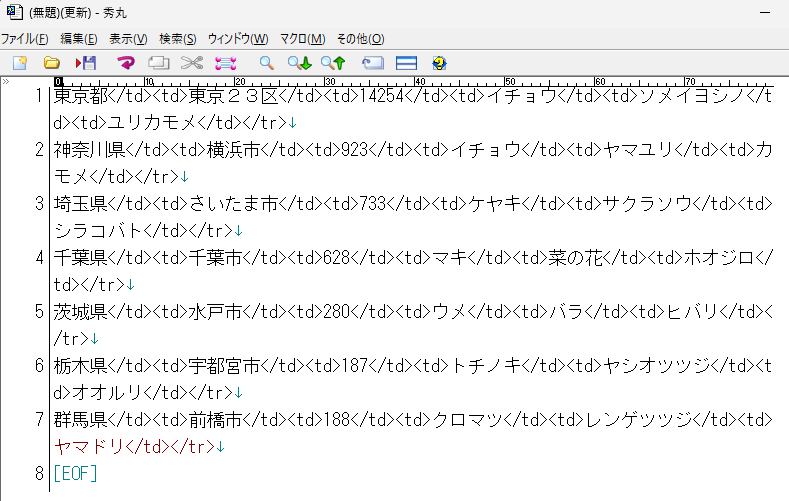Open the ウィンドウ(W) menu
Screen dimensions: 789x501
(x=238, y=39)
